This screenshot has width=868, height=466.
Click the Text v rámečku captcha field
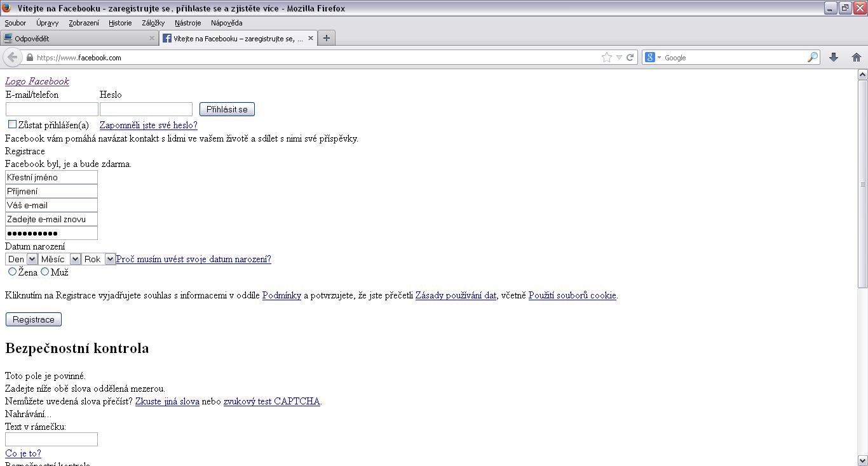pyautogui.click(x=51, y=439)
